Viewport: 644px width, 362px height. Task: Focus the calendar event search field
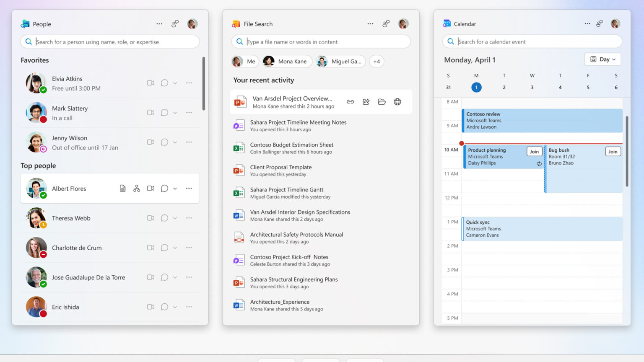(x=532, y=42)
